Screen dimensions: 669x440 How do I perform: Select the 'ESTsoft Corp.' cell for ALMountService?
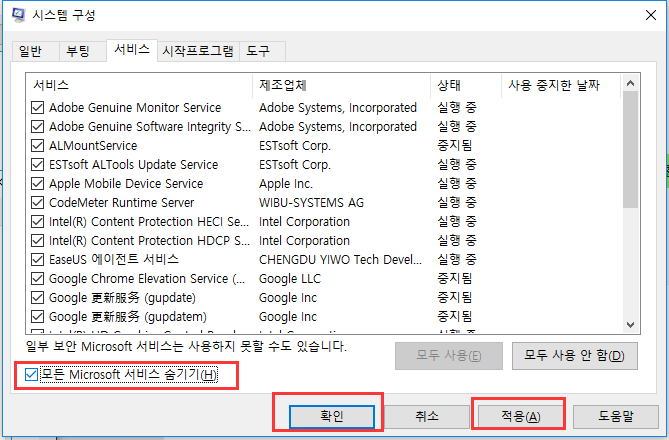295,146
